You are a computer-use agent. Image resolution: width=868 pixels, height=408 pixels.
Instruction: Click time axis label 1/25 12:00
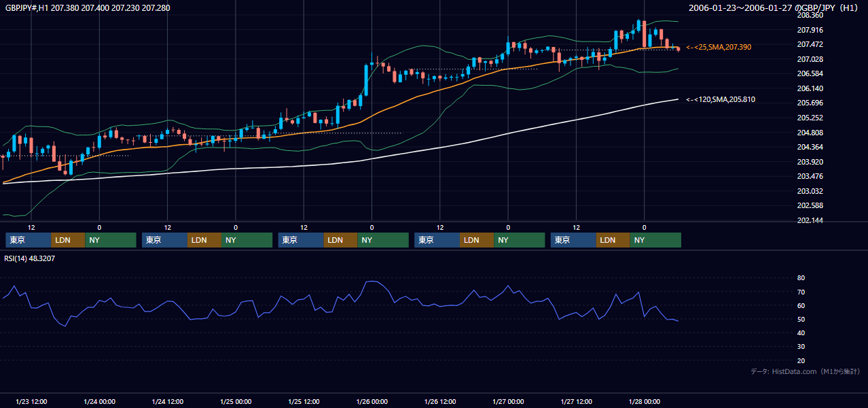[x=304, y=401]
